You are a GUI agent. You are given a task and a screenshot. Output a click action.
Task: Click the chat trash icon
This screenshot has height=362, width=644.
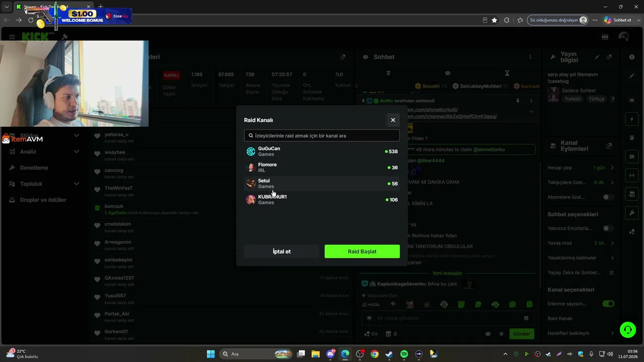pos(388,73)
